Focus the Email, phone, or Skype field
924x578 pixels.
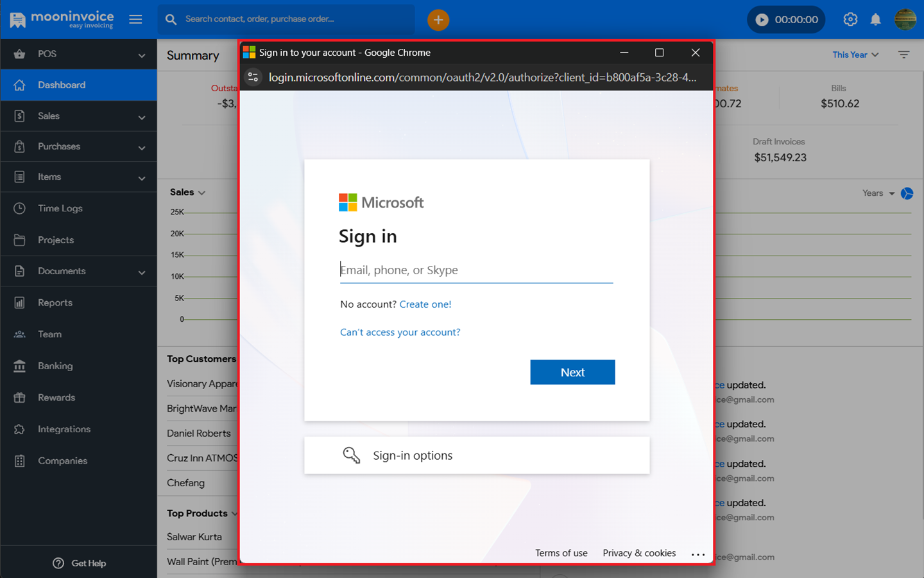point(475,270)
